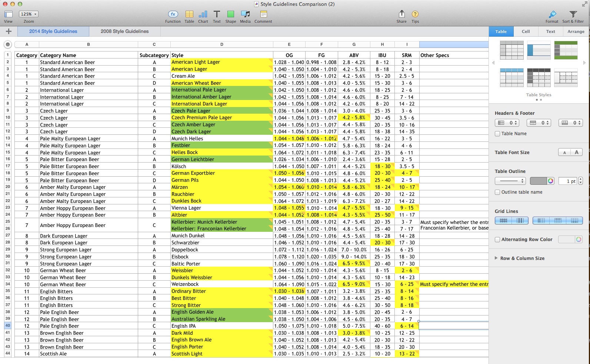Open the 125% Zoom dropdown
The width and height of the screenshot is (590, 364).
29,14
